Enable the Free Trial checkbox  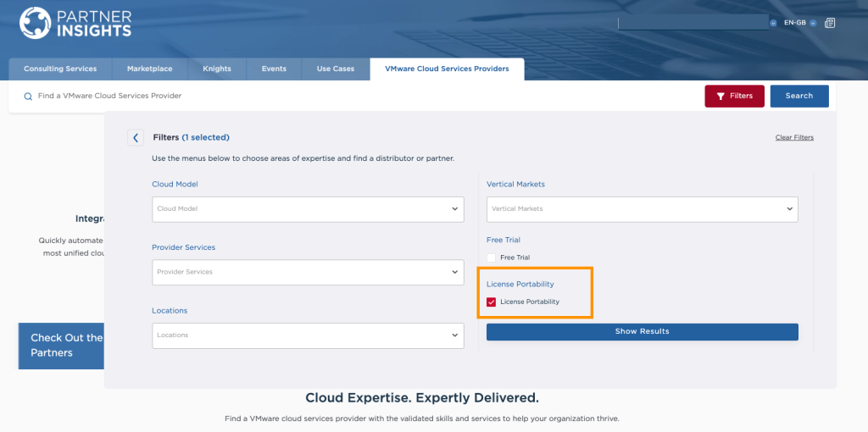(491, 258)
